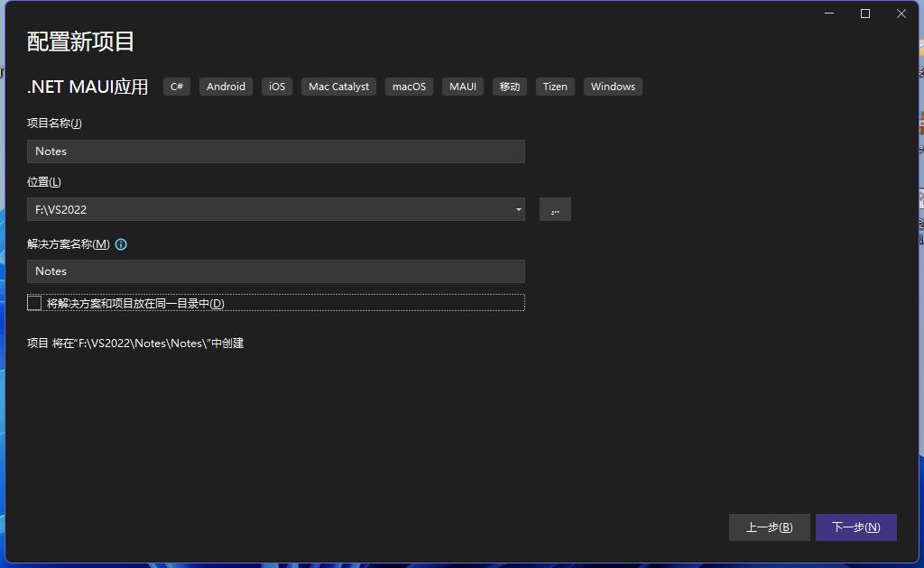Click the solution name input field

276,271
